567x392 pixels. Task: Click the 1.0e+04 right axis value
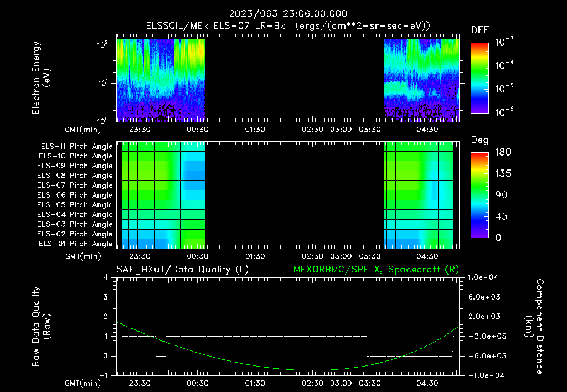tap(483, 277)
